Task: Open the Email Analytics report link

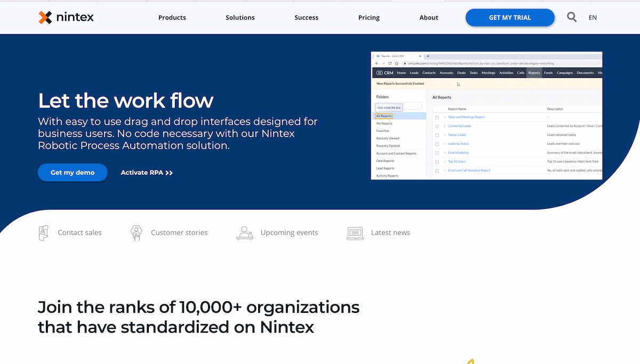Action: pos(458,153)
